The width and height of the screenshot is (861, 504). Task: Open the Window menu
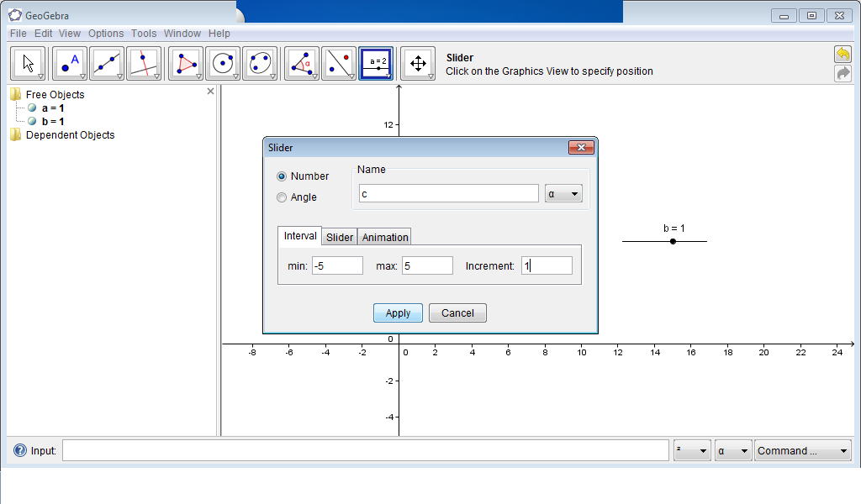(182, 34)
